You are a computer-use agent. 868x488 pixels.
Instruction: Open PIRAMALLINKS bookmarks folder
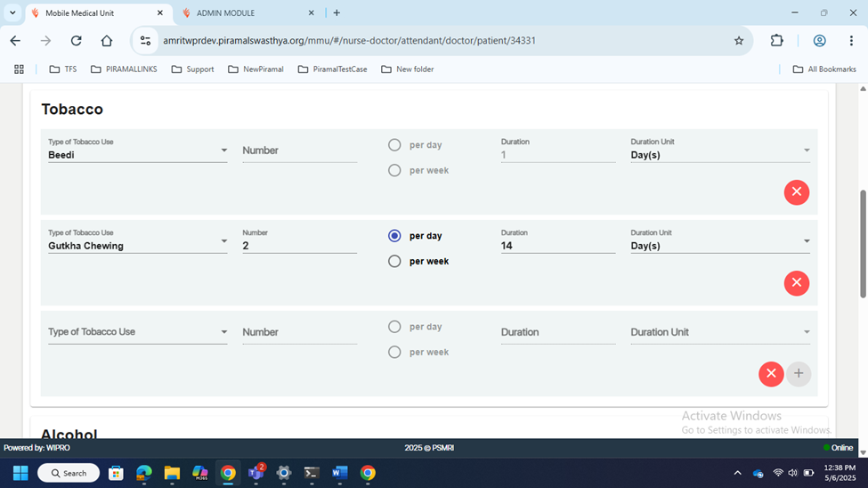click(124, 69)
